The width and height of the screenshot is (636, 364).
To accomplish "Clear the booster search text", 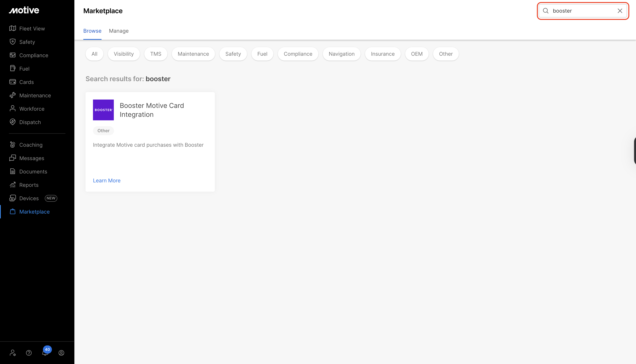I will point(620,11).
